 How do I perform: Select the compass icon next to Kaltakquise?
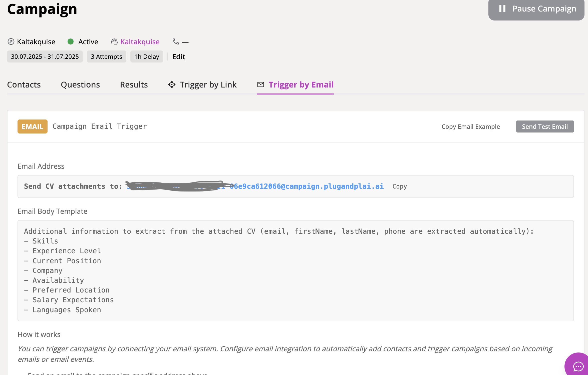pyautogui.click(x=11, y=41)
